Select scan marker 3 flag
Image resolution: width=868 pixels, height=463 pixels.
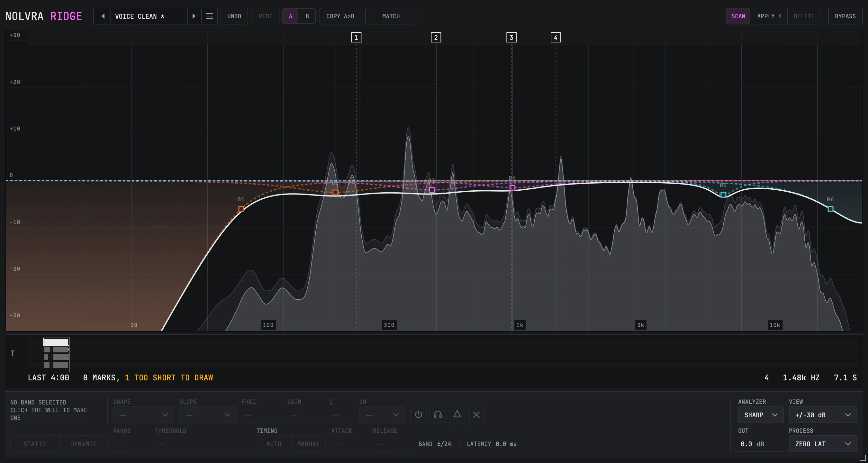[x=511, y=37]
